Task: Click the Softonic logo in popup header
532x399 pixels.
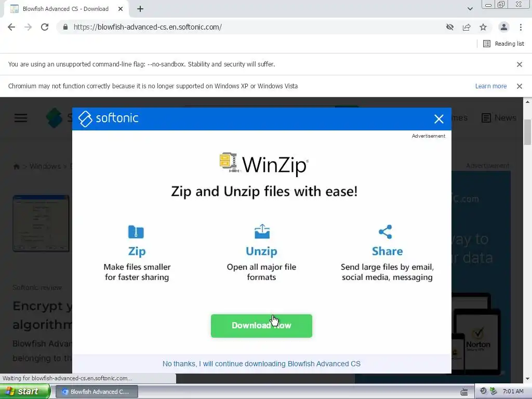Action: point(108,118)
